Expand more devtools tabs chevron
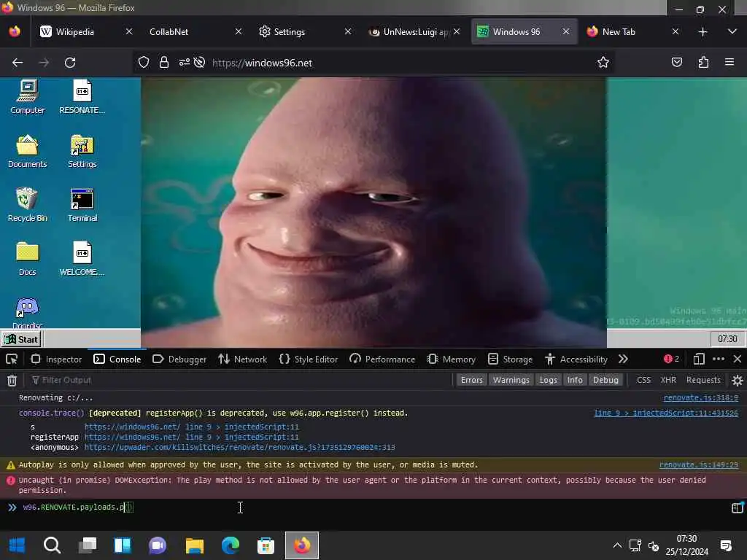 623,359
